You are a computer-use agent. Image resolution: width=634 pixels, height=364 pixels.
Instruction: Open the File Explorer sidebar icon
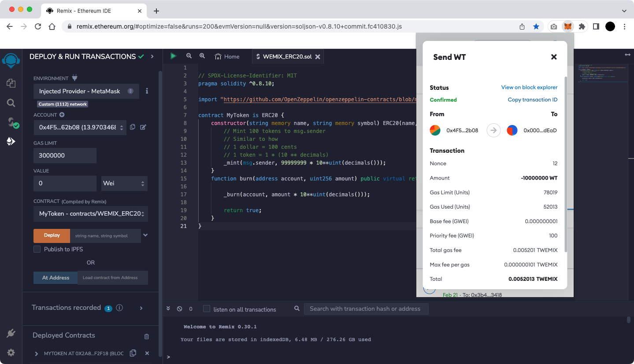[x=11, y=83]
